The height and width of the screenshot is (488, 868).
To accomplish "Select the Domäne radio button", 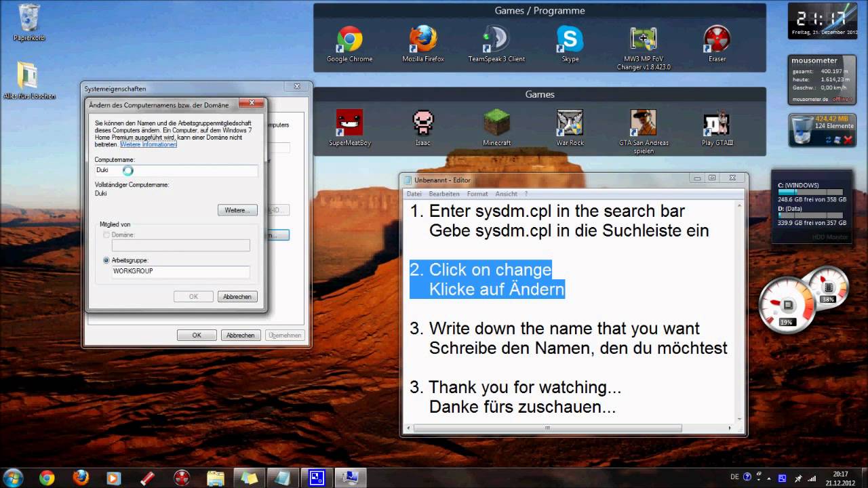I will pyautogui.click(x=106, y=235).
